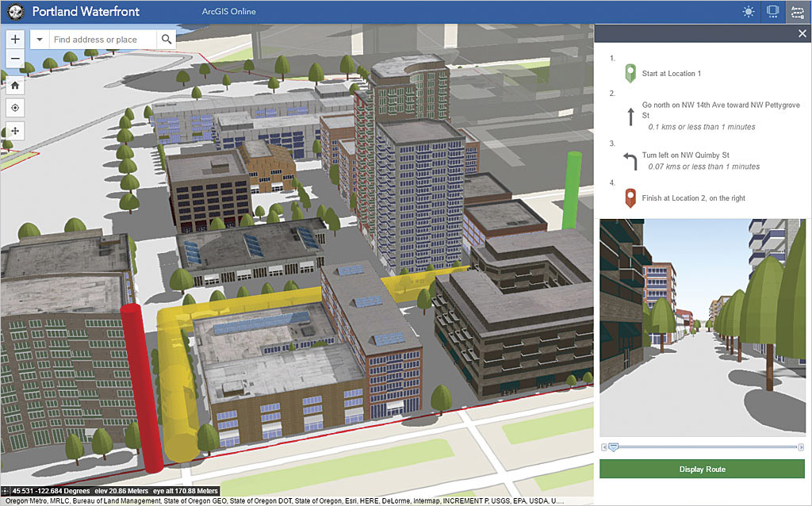Click the map attribution text line

point(285,500)
